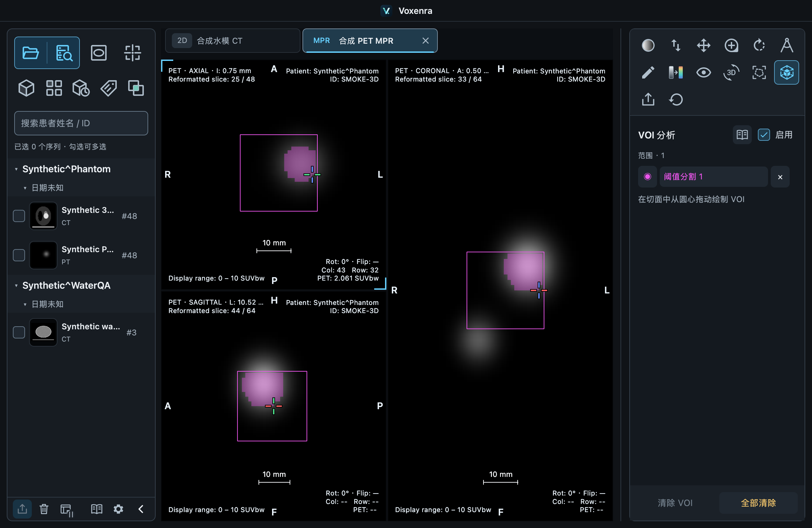This screenshot has width=812, height=528.
Task: Open the 3D rotation tool
Action: click(731, 72)
